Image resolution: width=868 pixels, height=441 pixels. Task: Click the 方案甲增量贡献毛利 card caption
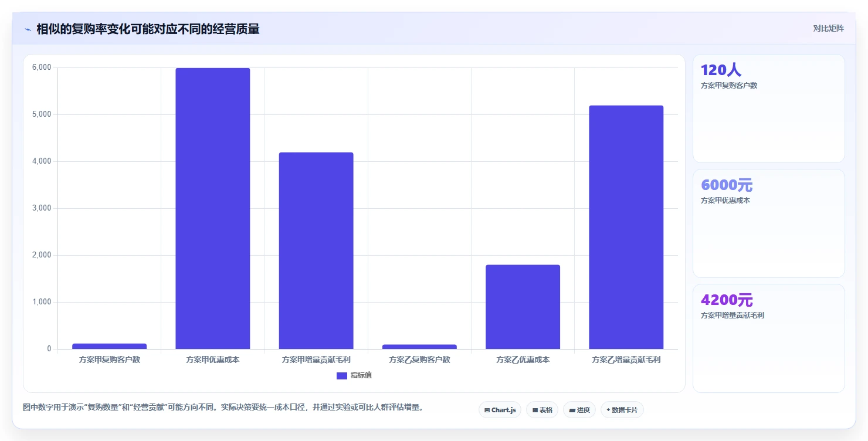click(x=733, y=316)
